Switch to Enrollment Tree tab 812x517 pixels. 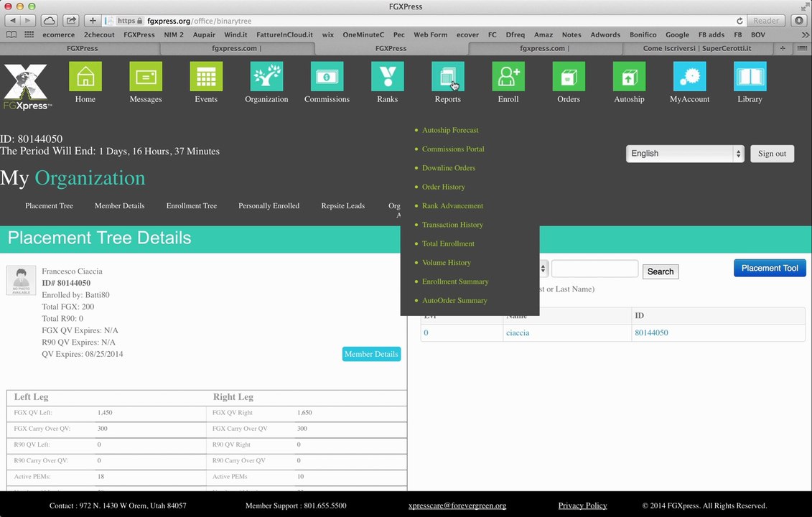192,205
